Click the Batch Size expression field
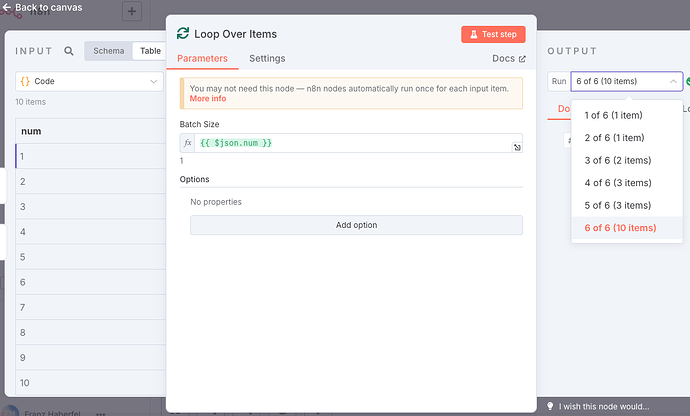Image resolution: width=690 pixels, height=416 pixels. [359, 143]
